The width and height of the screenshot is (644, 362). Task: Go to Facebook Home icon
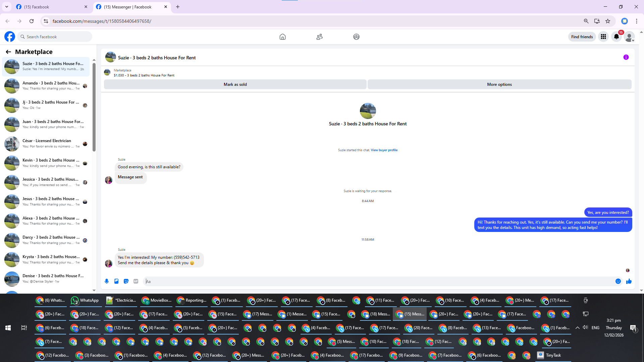[282, 37]
